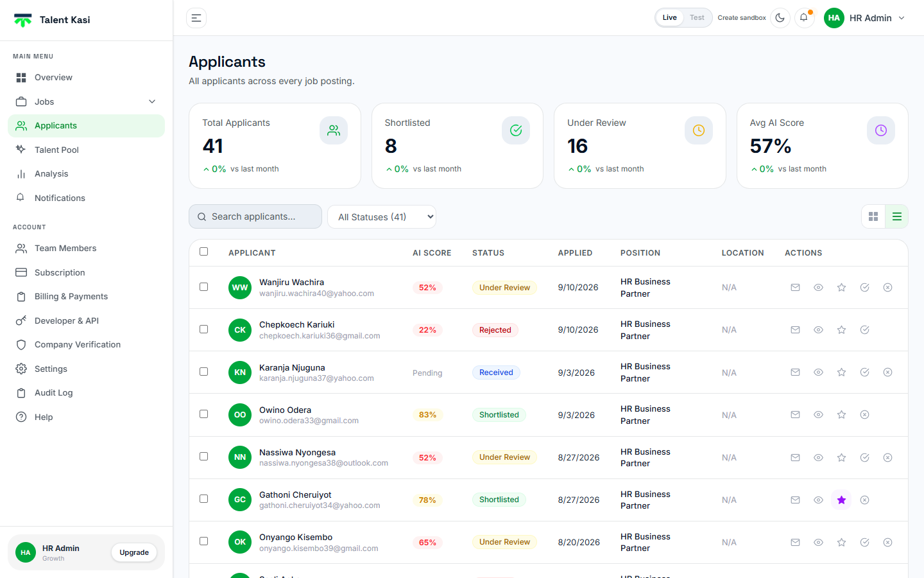Screen dimensions: 924x578
Task: Click the Total Applicants card
Action: tap(275, 146)
